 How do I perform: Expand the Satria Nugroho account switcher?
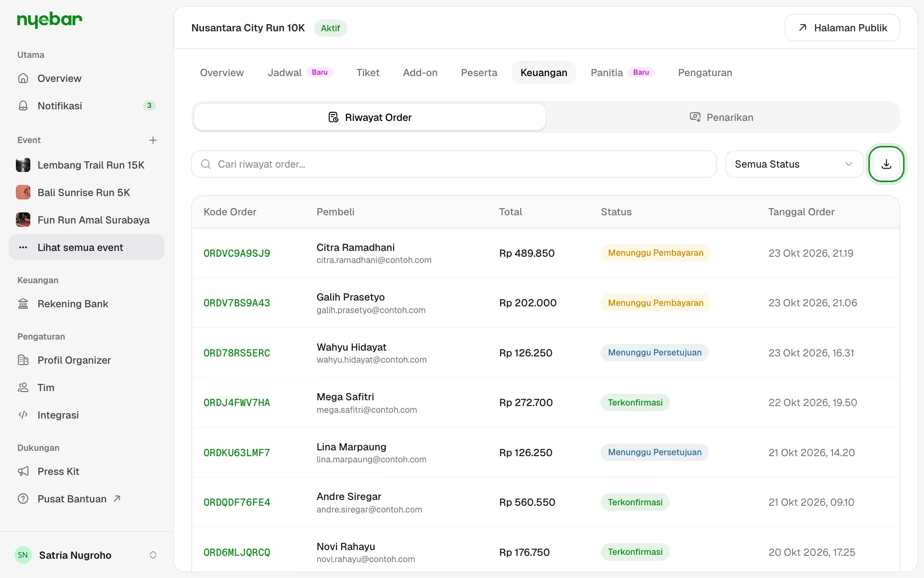click(87, 555)
